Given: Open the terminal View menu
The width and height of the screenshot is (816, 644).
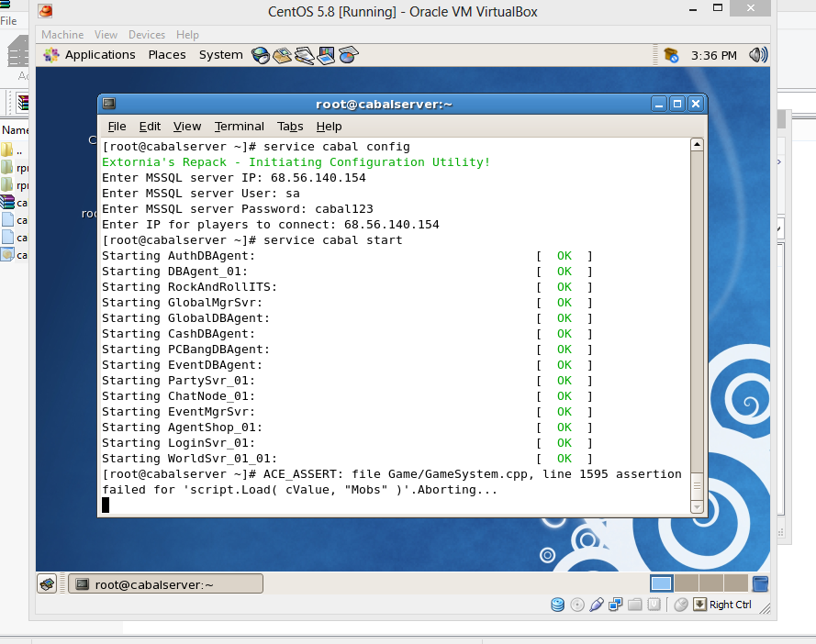Looking at the screenshot, I should pyautogui.click(x=187, y=127).
